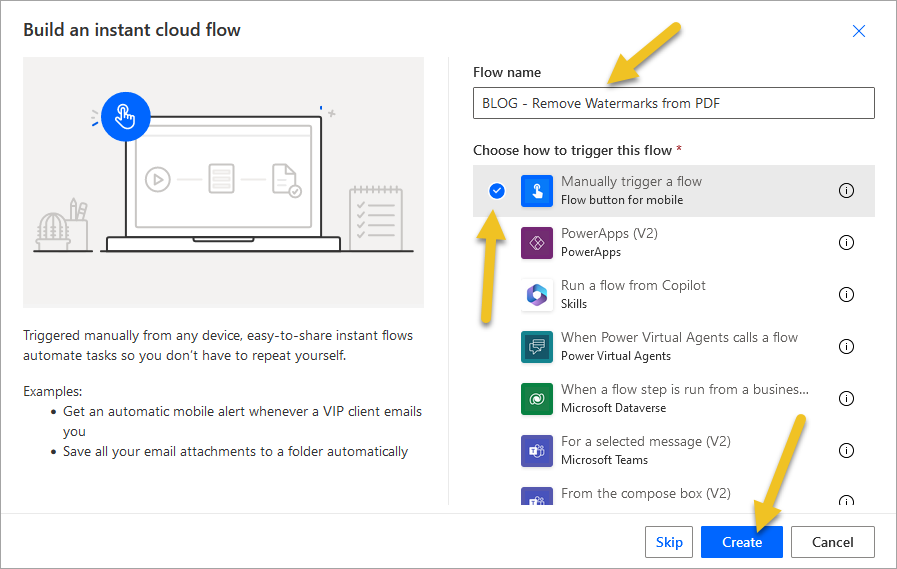Image resolution: width=897 pixels, height=569 pixels.
Task: Click into the Flow name text field
Action: 673,104
